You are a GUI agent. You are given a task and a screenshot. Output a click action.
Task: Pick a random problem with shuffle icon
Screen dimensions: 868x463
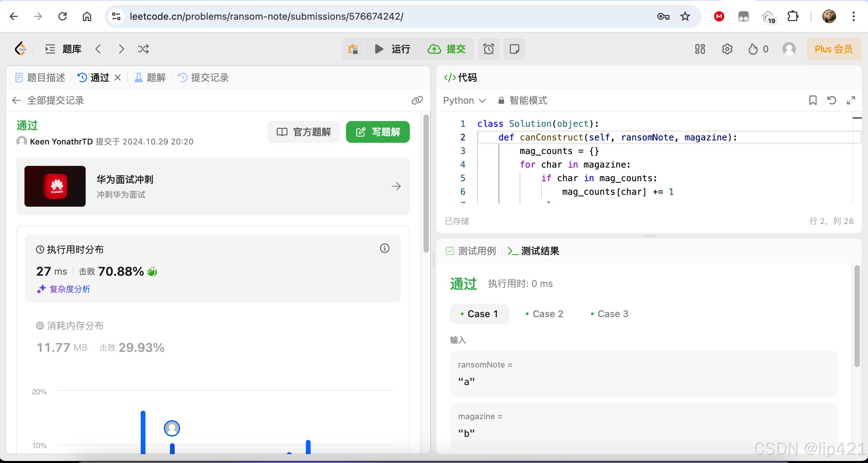tap(143, 49)
